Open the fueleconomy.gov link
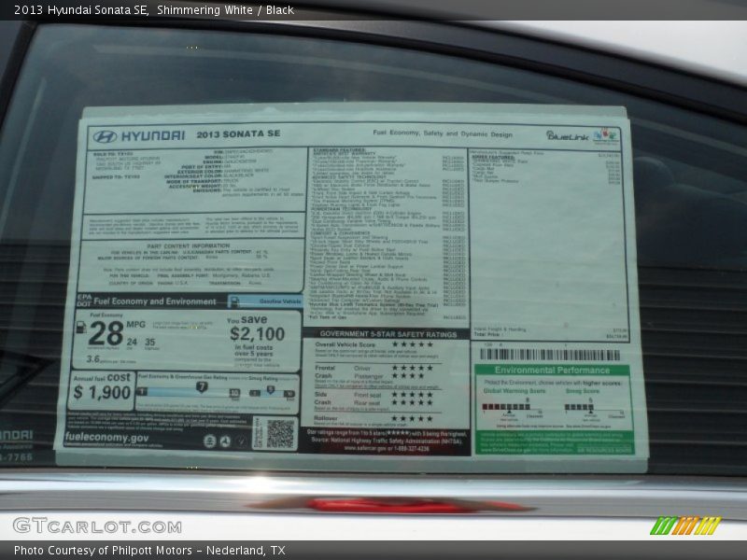The width and height of the screenshot is (747, 560). (x=106, y=437)
